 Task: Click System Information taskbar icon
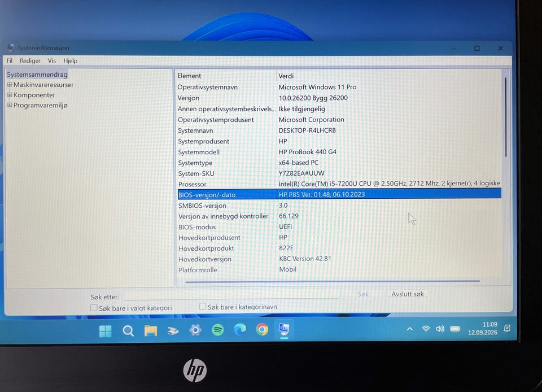(x=284, y=329)
